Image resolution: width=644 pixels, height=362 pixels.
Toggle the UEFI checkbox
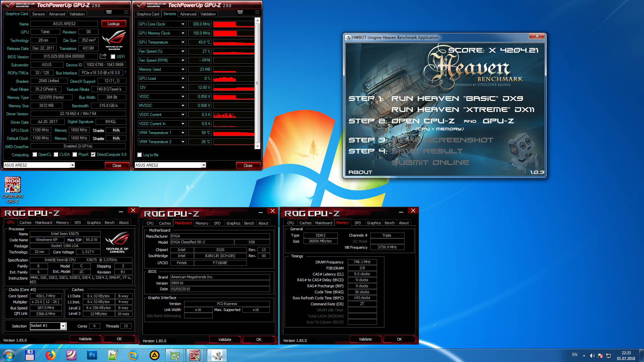pyautogui.click(x=113, y=57)
